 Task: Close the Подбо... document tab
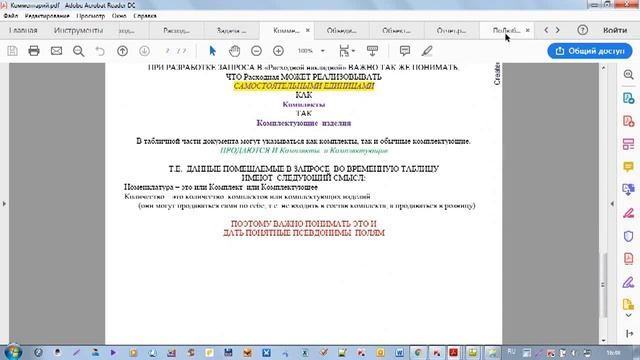click(527, 30)
